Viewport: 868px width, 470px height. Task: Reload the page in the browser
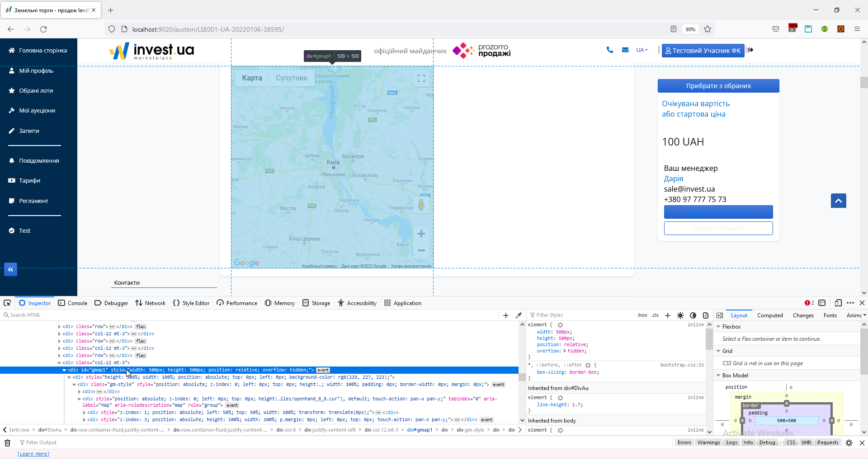click(x=43, y=29)
